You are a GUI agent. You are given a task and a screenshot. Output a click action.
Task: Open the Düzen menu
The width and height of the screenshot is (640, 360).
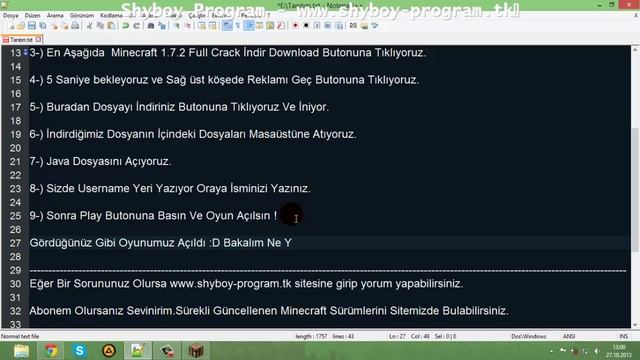[x=32, y=16]
